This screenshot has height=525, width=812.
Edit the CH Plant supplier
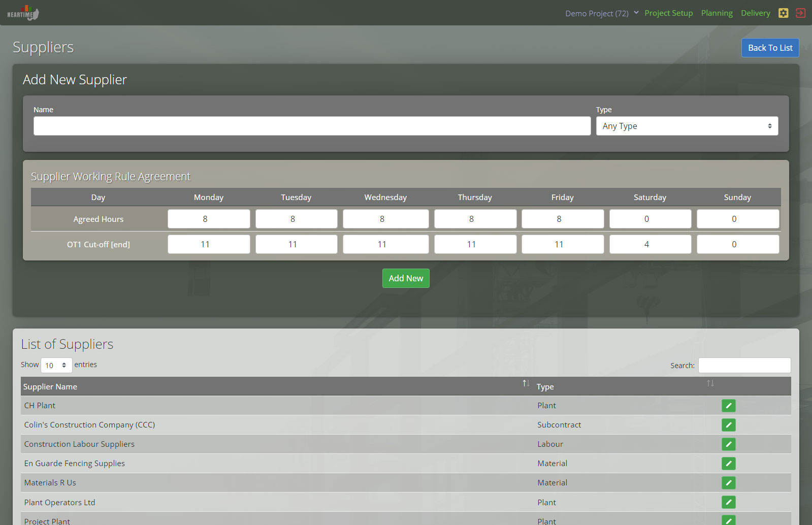[728, 406]
